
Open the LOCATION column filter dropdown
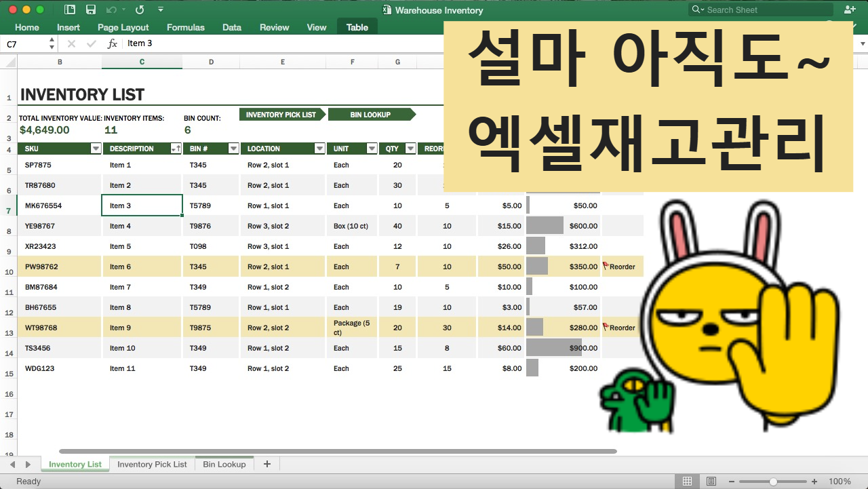[x=319, y=149]
